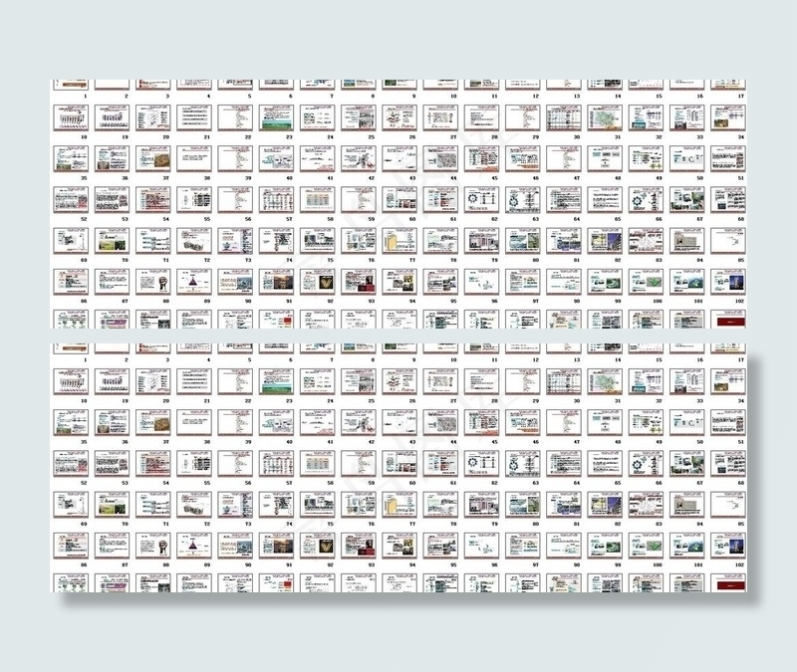Choose slide 70 landscape photos in upper grid

pos(113,240)
